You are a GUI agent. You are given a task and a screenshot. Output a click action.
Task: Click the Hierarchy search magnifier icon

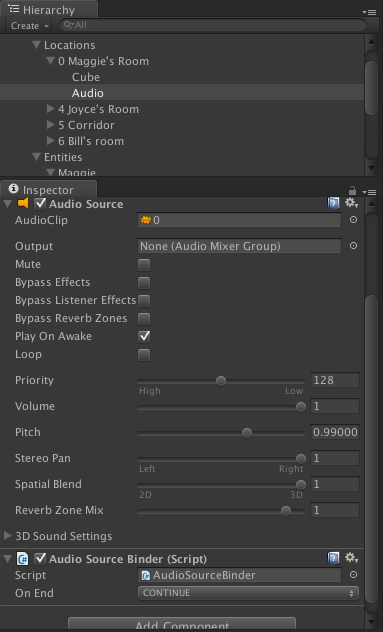(x=68, y=25)
